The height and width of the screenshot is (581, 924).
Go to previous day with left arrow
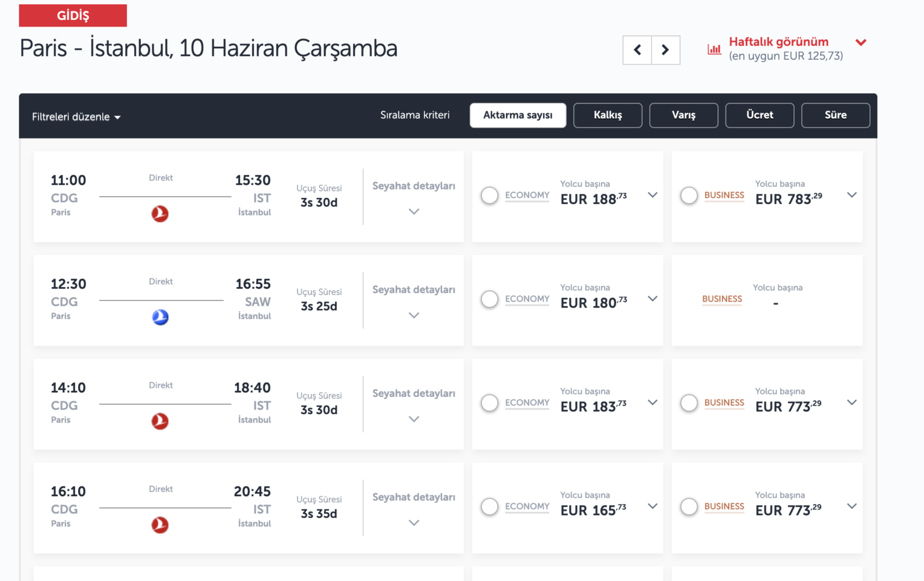click(x=637, y=50)
